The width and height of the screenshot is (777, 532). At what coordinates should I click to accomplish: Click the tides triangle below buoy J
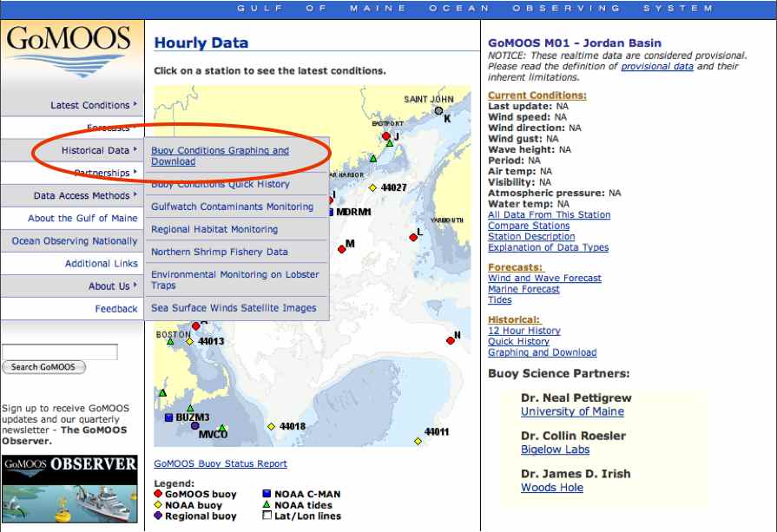pos(390,143)
